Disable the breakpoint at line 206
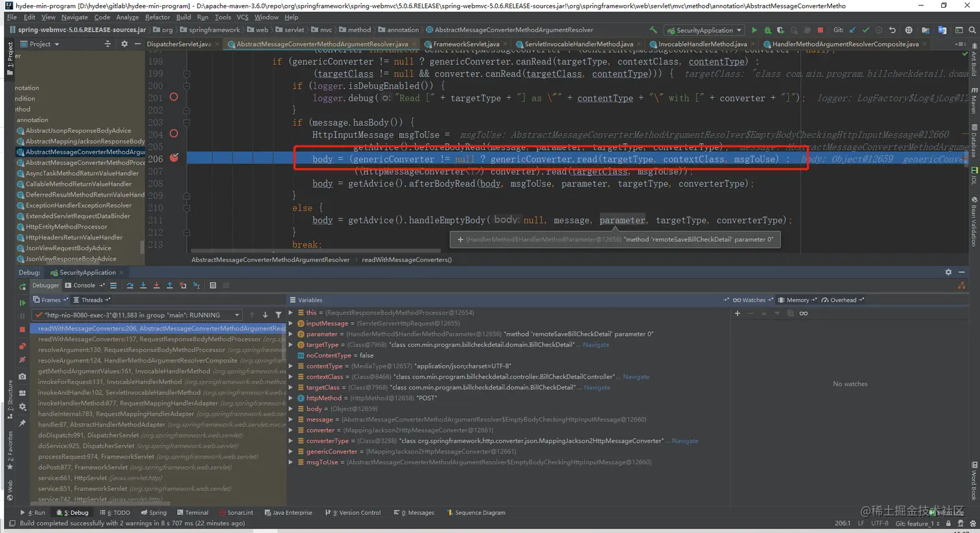 174,158
